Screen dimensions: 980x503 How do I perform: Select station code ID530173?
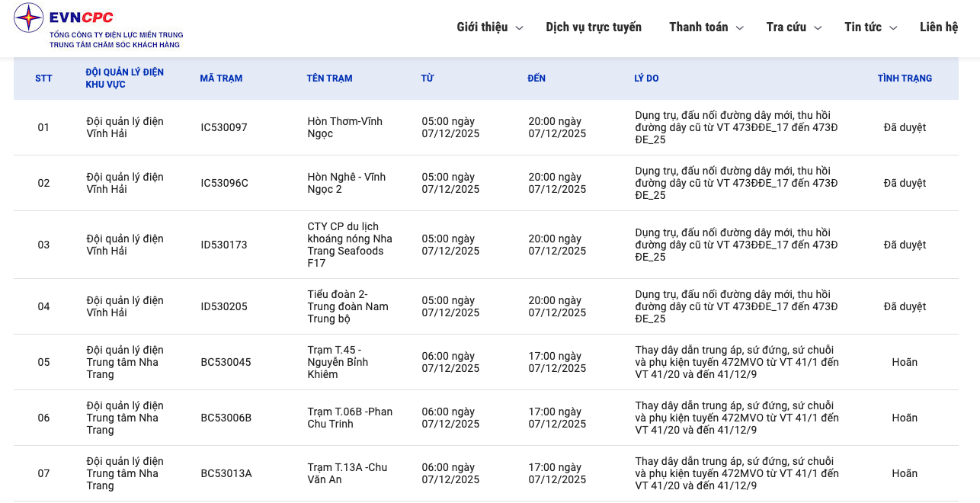click(x=224, y=245)
